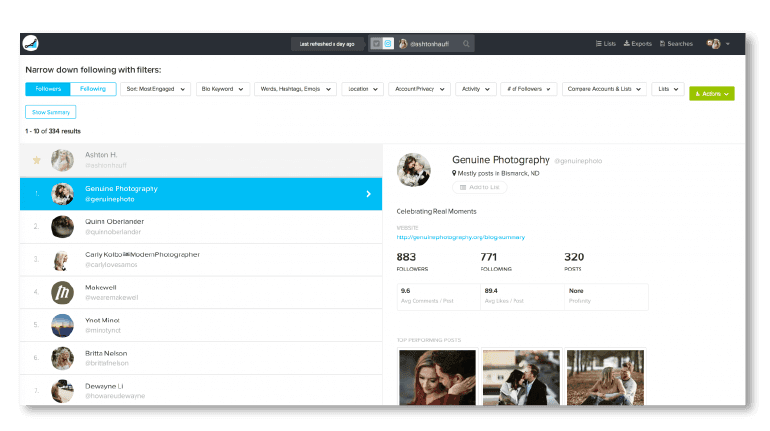
Task: Open the Account Privacy filter dropdown
Action: coord(418,90)
